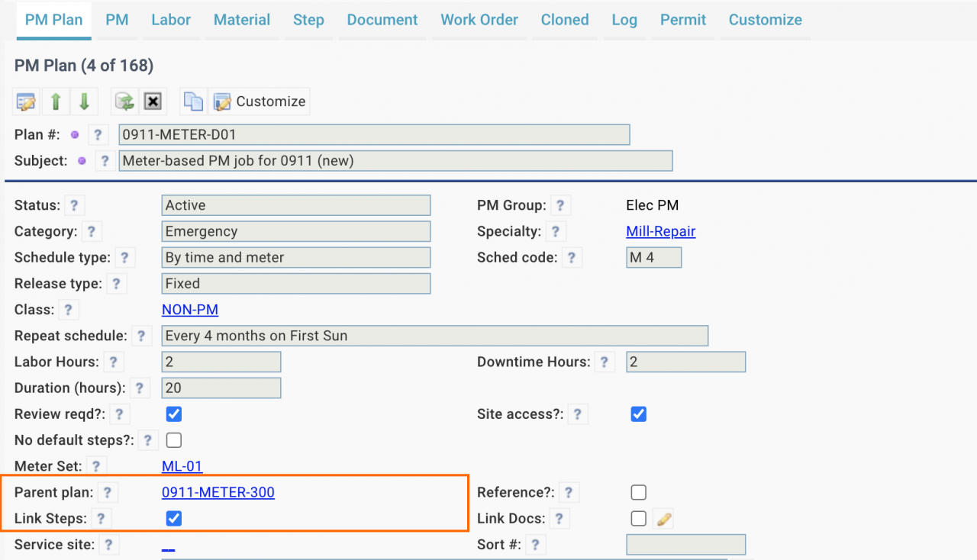Click the Sort # input field

(x=685, y=545)
